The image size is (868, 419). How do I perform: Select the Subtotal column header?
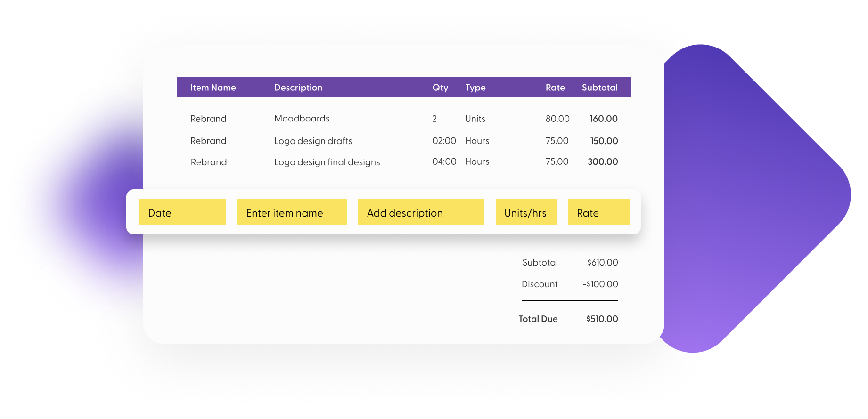(x=599, y=88)
